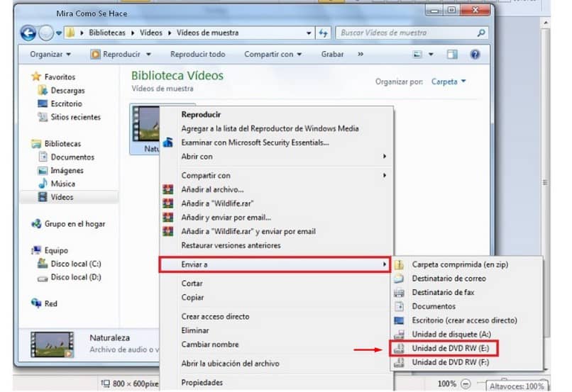Toggle the preview pane icon
The width and height of the screenshot is (572, 392).
pyautogui.click(x=452, y=55)
